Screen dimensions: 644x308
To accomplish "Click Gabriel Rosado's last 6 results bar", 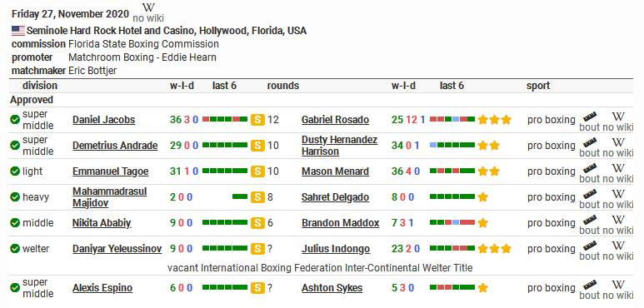I will (452, 119).
